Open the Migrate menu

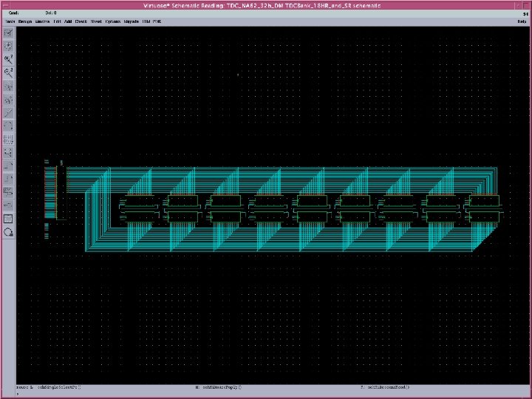pos(132,21)
